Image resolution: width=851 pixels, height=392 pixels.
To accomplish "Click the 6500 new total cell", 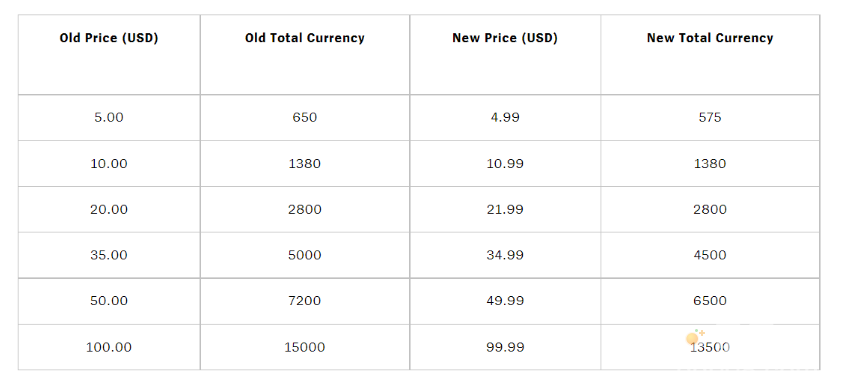I will (x=710, y=301).
